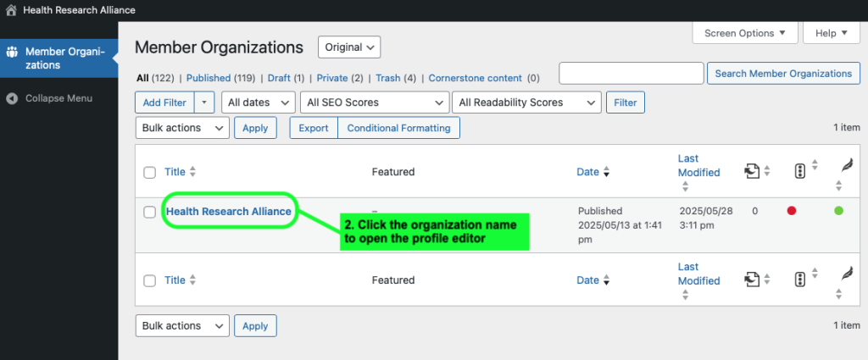Open the All SEO Scores dropdown

375,102
